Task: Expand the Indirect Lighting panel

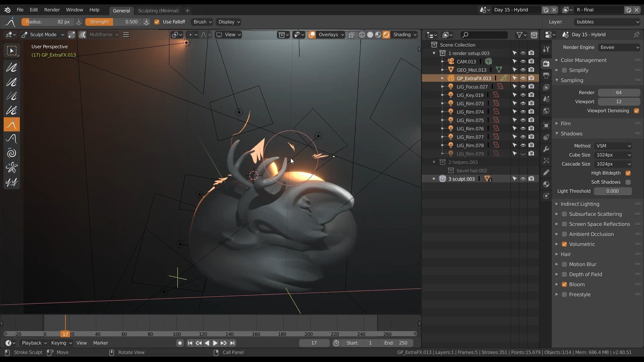Action: pyautogui.click(x=580, y=204)
